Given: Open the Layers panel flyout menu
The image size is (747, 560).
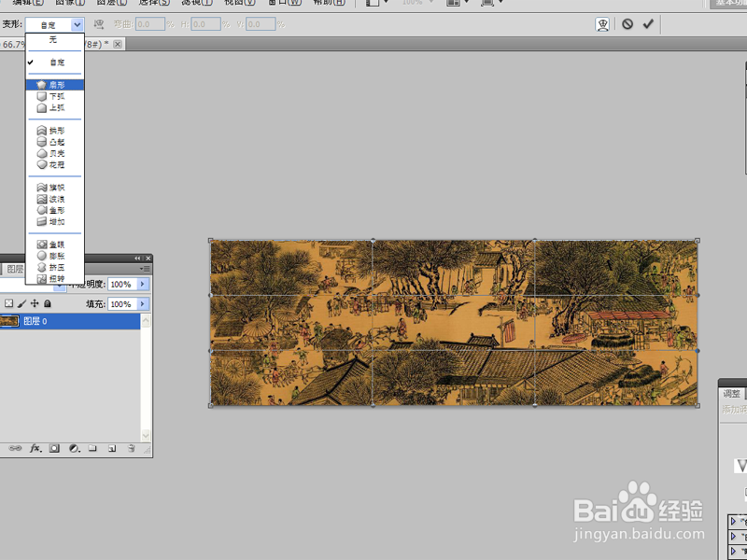Looking at the screenshot, I should point(145,269).
